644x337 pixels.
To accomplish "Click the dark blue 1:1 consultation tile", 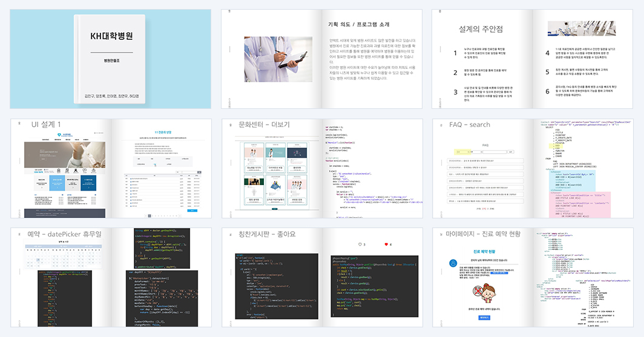I will 88,183.
